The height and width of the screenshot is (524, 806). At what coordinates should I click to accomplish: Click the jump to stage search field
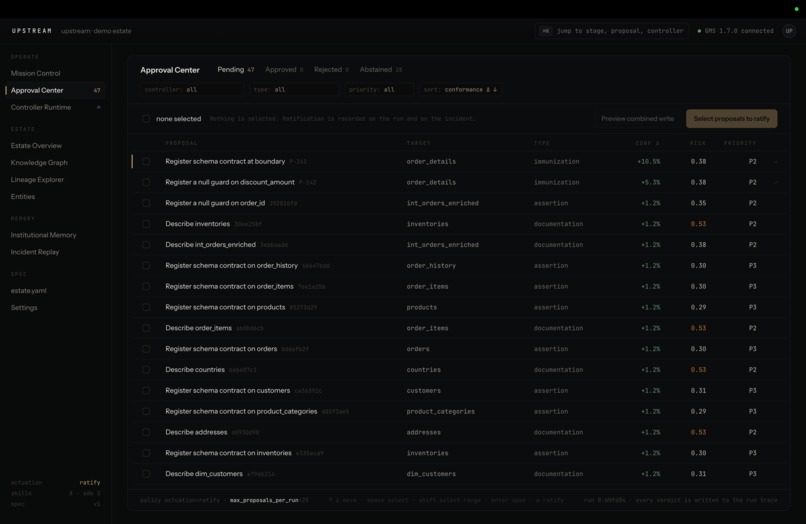(612, 31)
